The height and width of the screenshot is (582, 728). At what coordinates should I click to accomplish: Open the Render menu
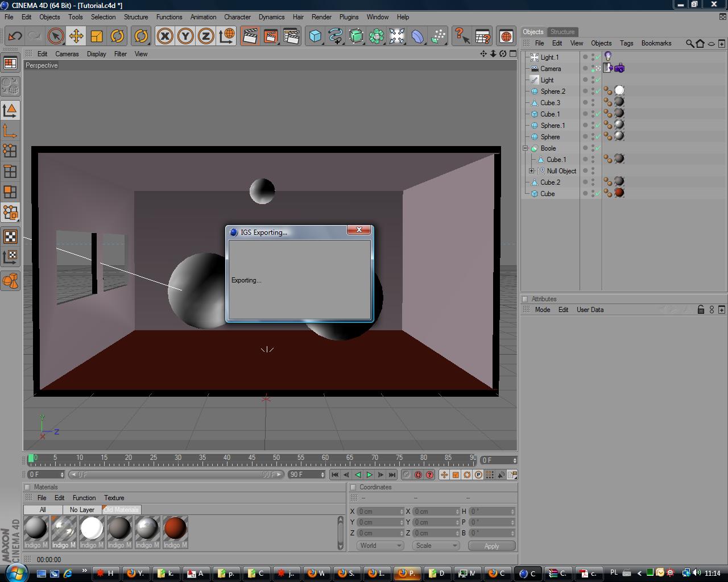[x=321, y=17]
